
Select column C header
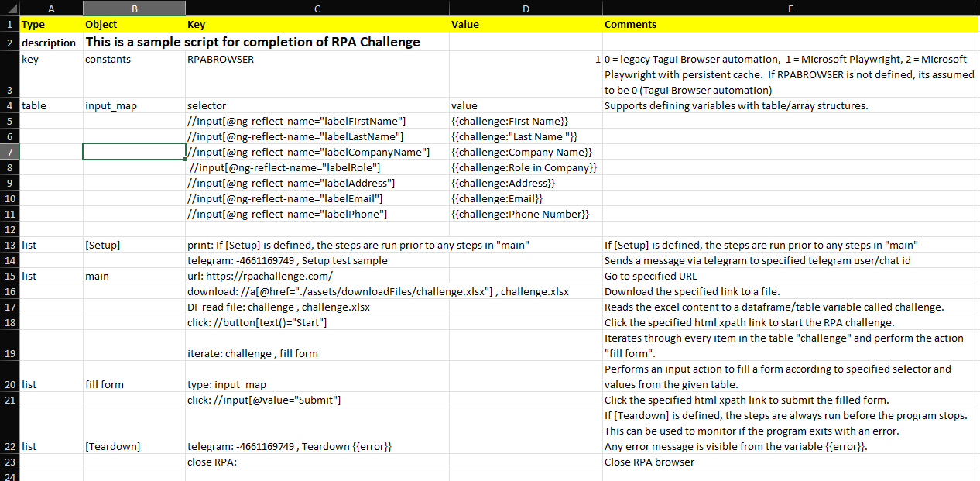pyautogui.click(x=317, y=8)
